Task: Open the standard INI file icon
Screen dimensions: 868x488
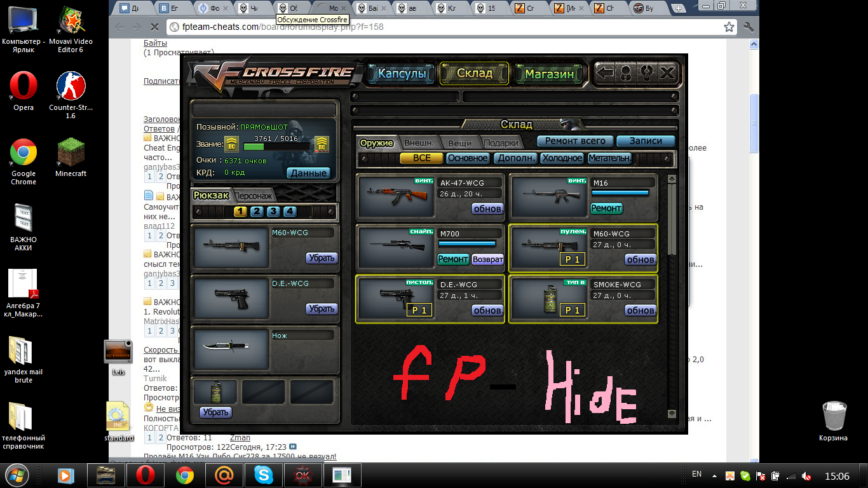Action: click(x=119, y=422)
